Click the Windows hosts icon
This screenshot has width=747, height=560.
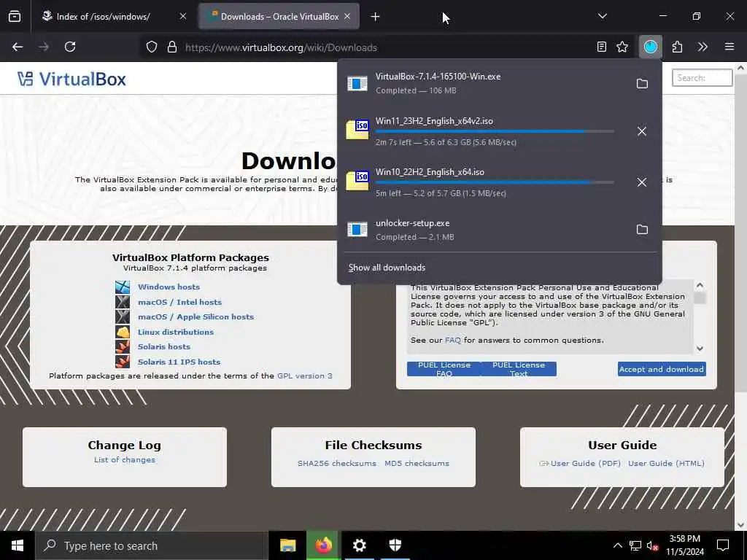[123, 287]
